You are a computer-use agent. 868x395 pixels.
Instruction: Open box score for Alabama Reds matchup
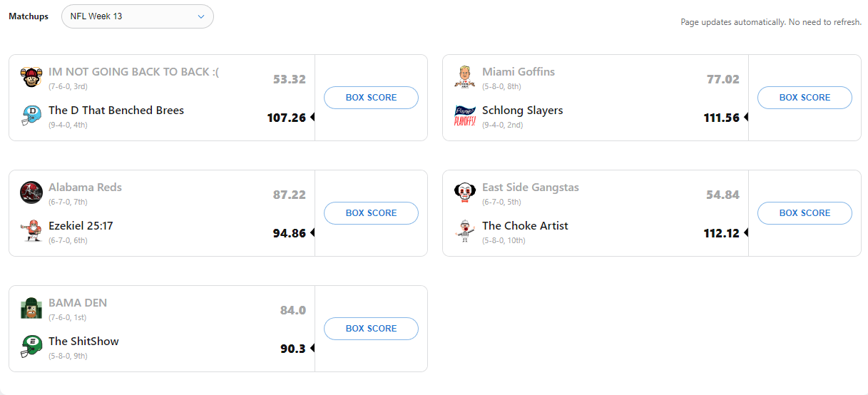[x=371, y=213]
